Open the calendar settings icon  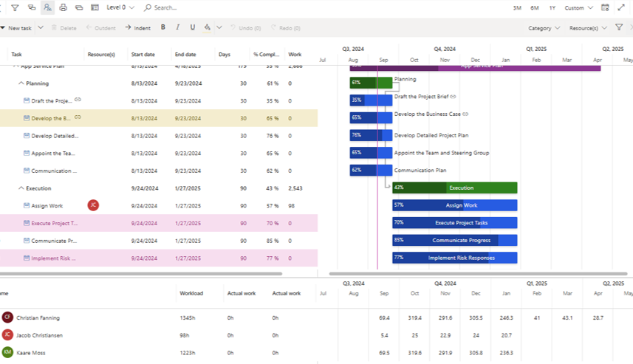[605, 7]
